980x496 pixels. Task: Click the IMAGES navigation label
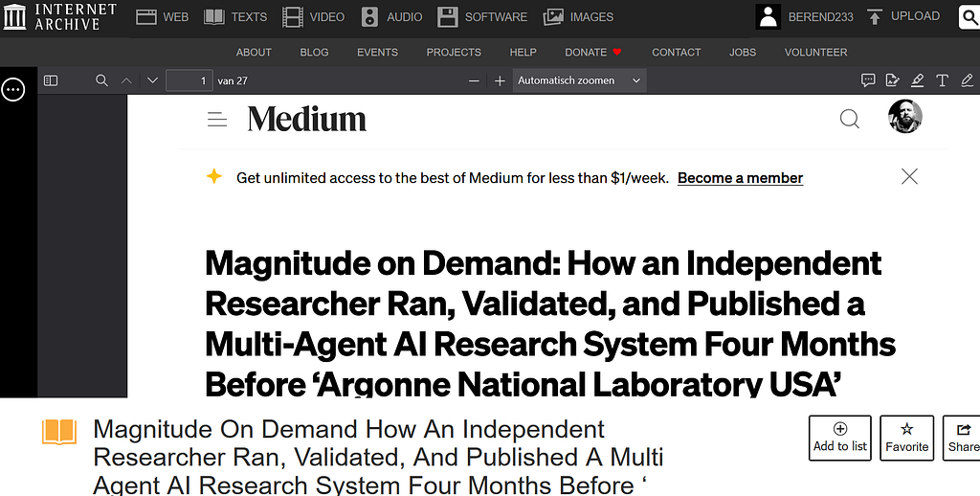[591, 17]
